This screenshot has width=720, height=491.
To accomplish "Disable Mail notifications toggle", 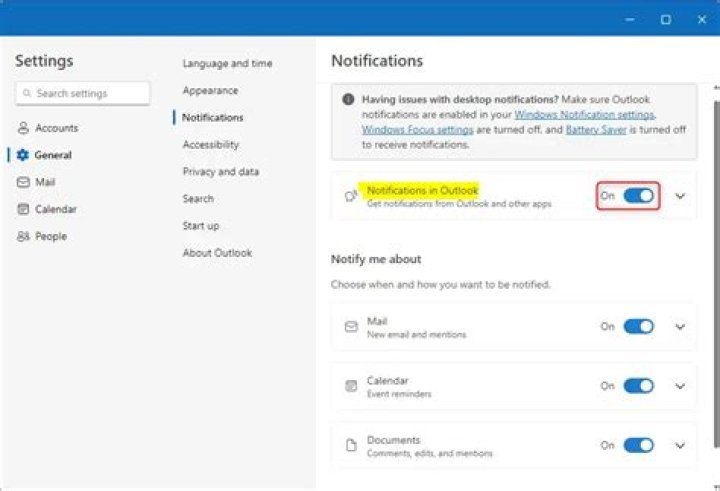I will (x=638, y=327).
